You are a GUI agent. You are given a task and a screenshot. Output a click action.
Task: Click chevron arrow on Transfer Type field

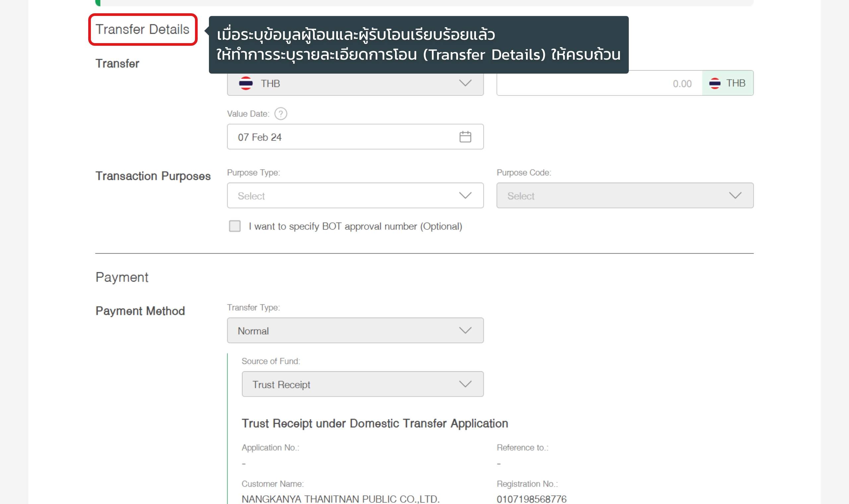click(465, 331)
